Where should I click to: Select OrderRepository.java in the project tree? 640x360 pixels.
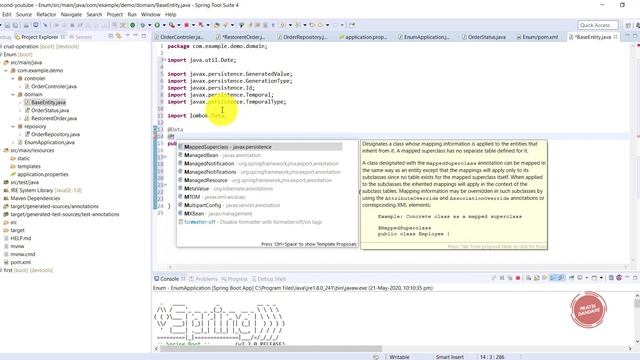[55, 134]
